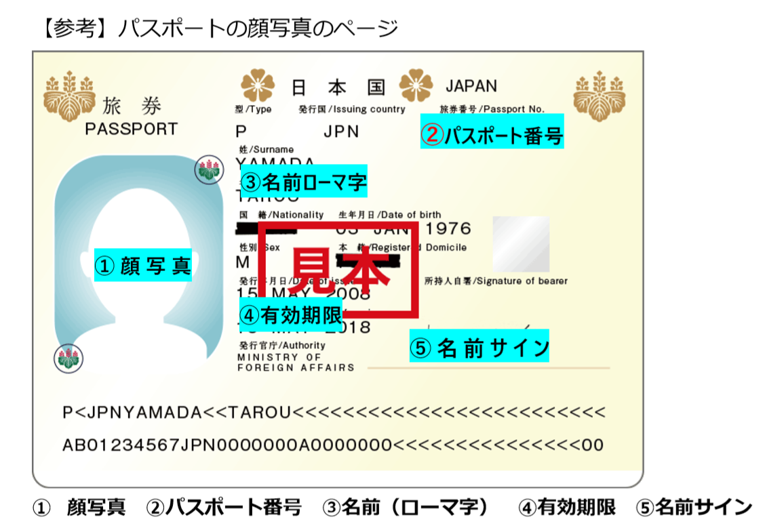The height and width of the screenshot is (532, 782).
Task: Click legend entry ③名前（ローマ字）
Action: pos(406,507)
